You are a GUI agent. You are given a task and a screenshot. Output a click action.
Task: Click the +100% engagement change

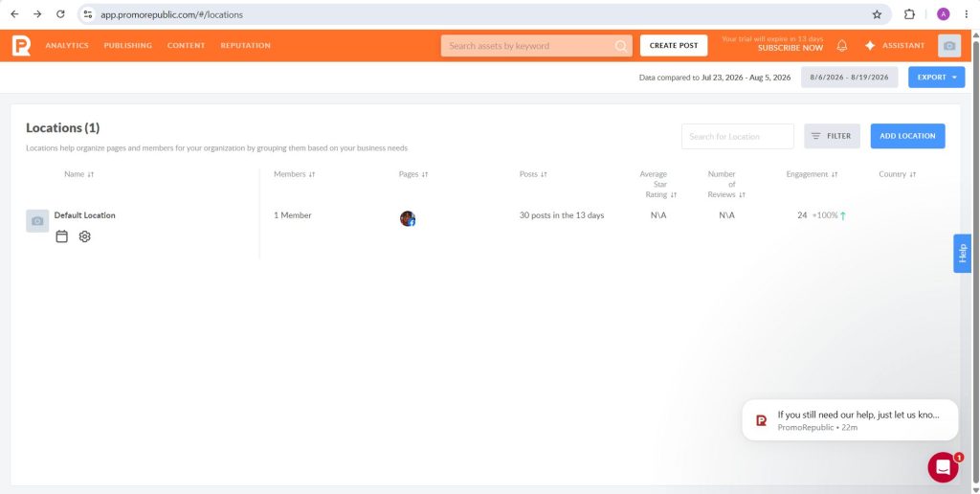pos(825,215)
